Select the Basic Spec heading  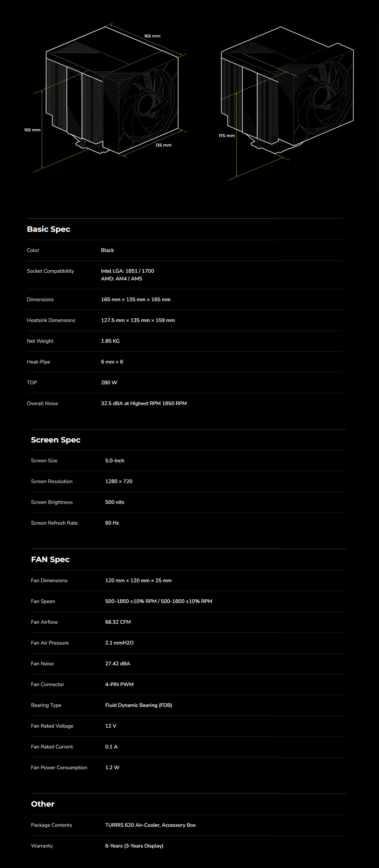coord(49,229)
